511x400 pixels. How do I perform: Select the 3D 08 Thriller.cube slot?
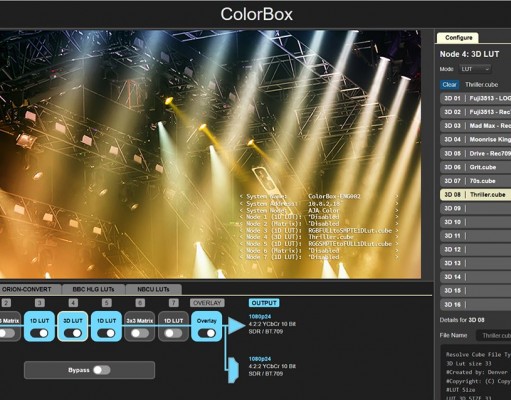[x=476, y=194]
